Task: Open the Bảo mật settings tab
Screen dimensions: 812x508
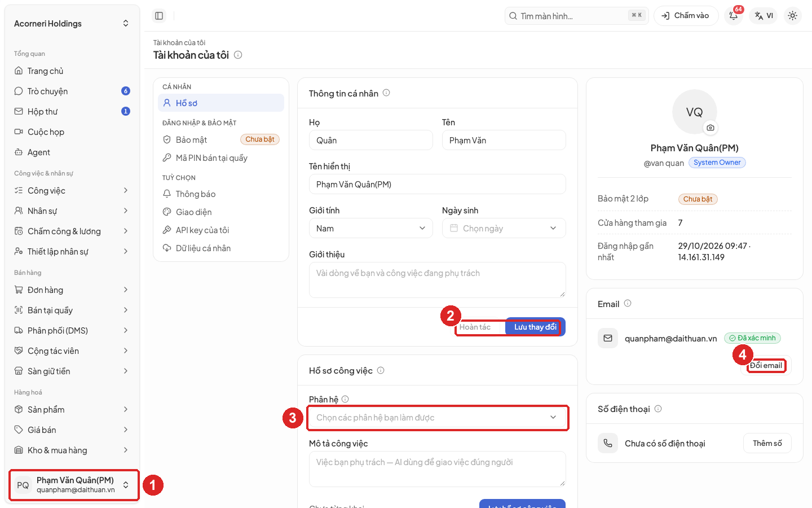Action: (221, 139)
